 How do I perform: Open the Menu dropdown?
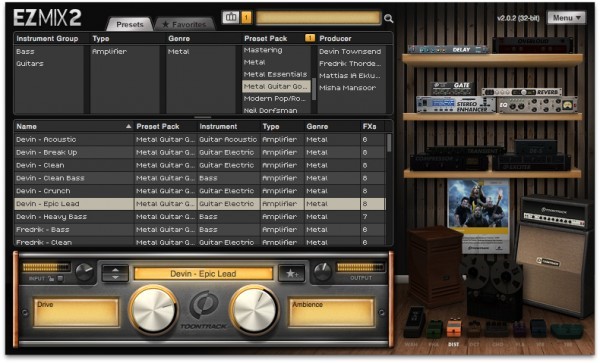point(566,18)
